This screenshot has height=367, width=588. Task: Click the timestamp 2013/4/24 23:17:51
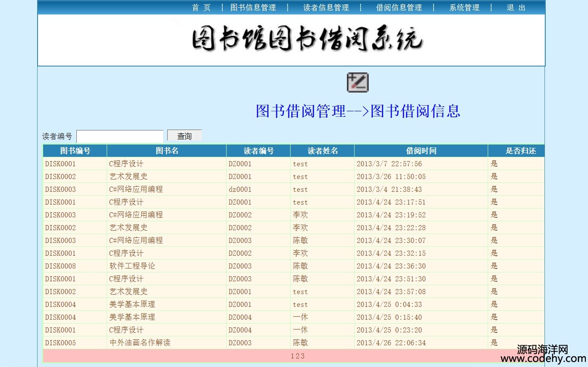(391, 202)
